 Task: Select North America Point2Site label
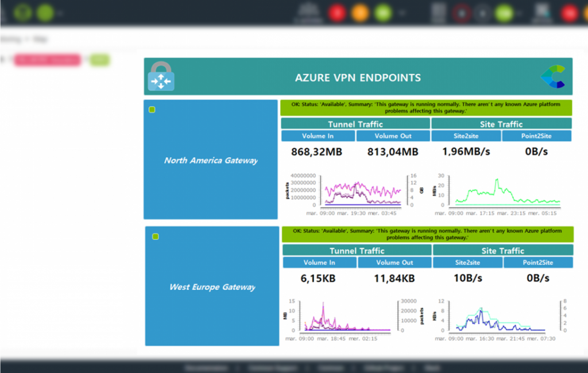coord(537,136)
